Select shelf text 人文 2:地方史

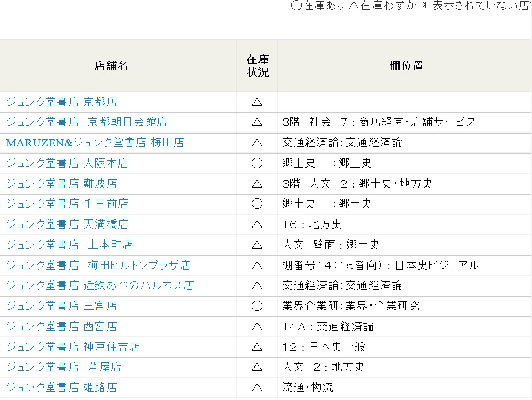(323, 366)
